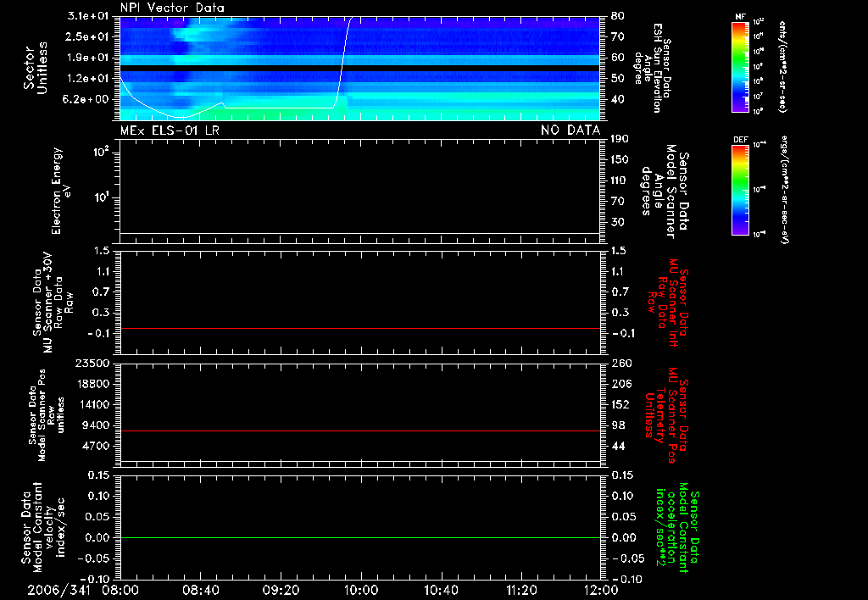868x600 pixels.
Task: Click the 'Model Scanner Pos Raw' axis title
Action: pyautogui.click(x=47, y=415)
